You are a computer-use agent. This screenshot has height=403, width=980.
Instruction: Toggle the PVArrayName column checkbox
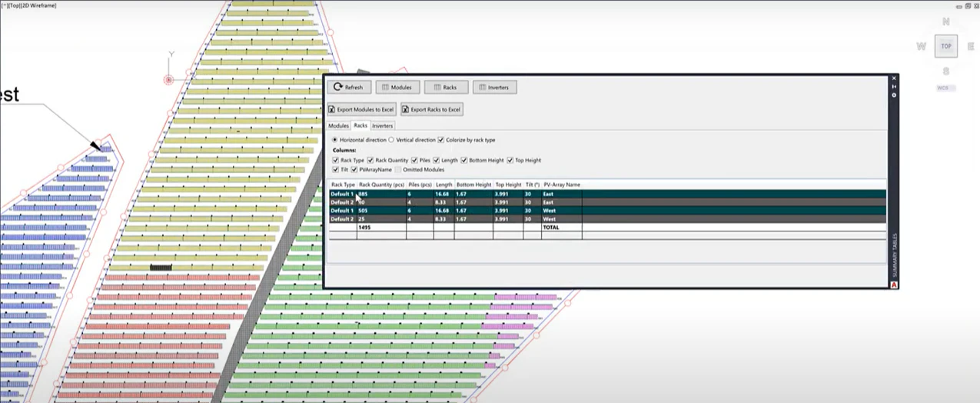(x=354, y=169)
